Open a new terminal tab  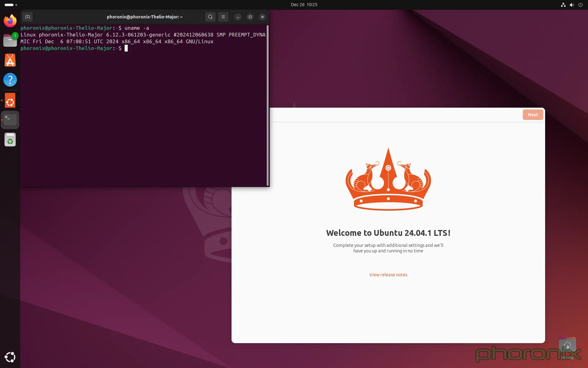point(27,17)
